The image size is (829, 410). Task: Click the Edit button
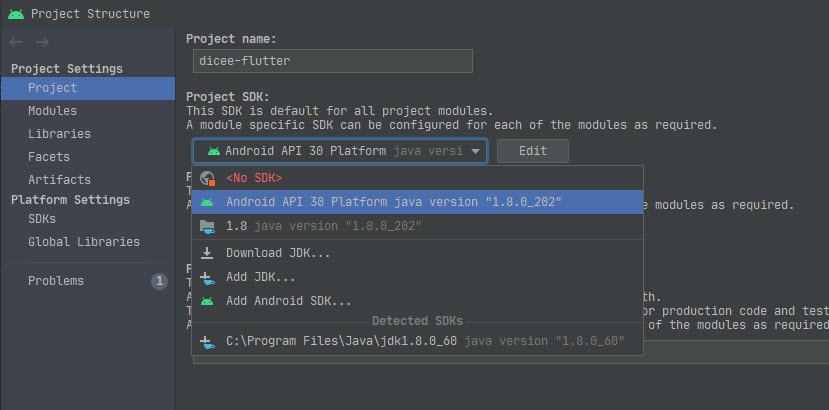click(533, 151)
